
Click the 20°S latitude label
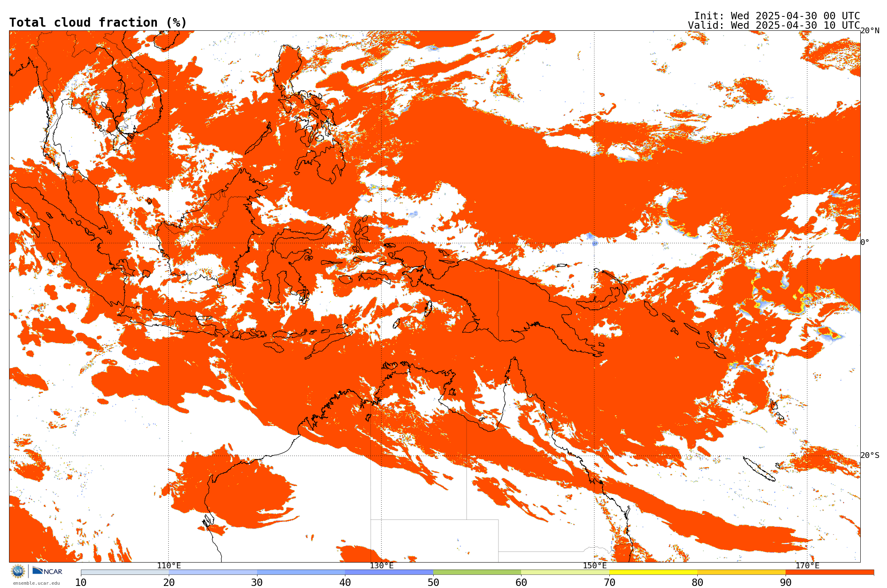(870, 455)
